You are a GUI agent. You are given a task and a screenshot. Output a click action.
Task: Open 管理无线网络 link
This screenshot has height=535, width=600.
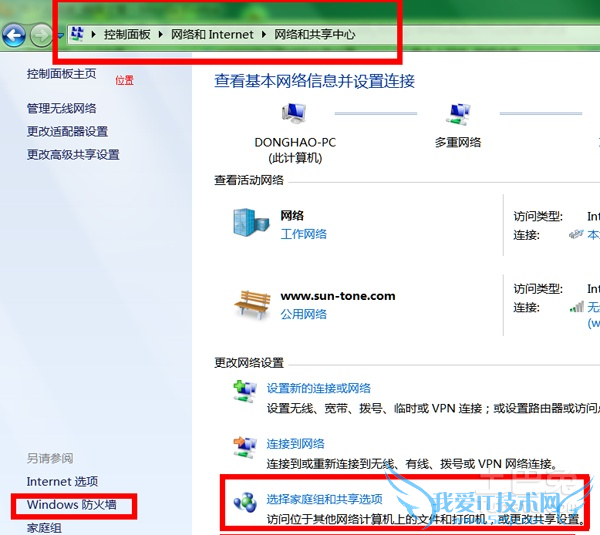61,108
